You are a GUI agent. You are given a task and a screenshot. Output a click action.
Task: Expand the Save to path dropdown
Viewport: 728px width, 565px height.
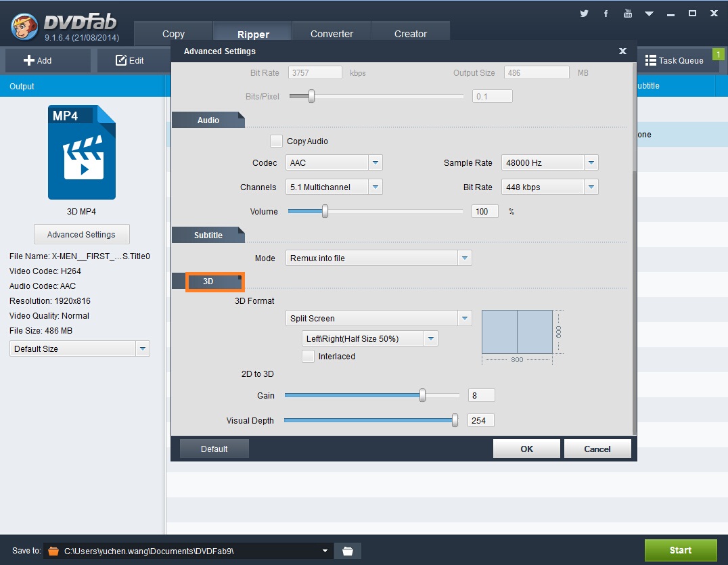click(x=325, y=551)
